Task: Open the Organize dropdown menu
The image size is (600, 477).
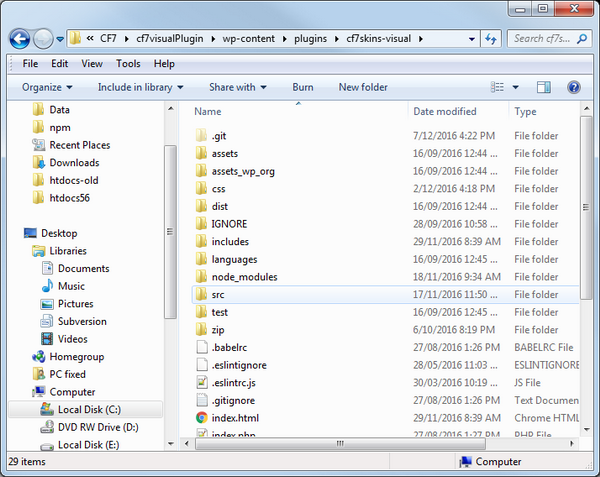Action: pyautogui.click(x=47, y=87)
